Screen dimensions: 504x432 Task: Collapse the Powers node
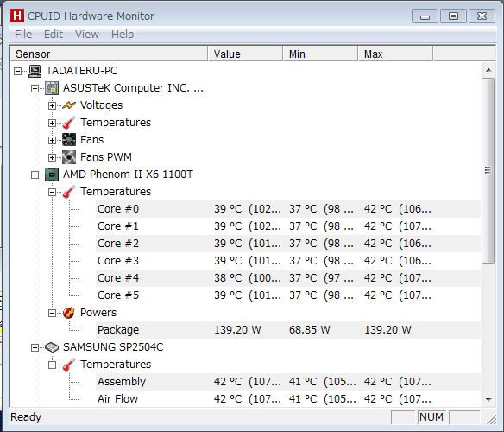(x=52, y=313)
